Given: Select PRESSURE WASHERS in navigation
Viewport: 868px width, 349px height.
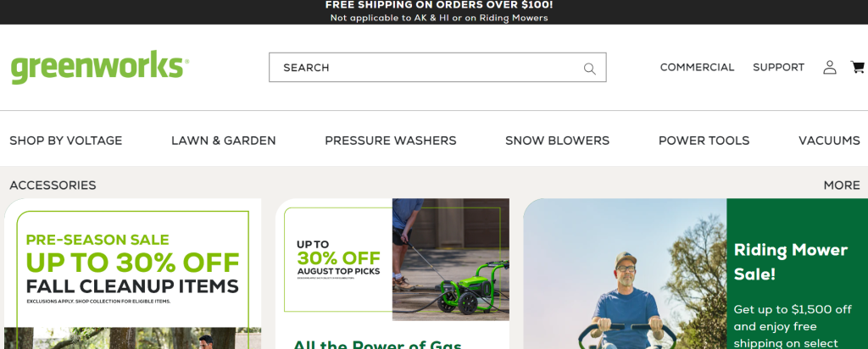Looking at the screenshot, I should [x=391, y=141].
